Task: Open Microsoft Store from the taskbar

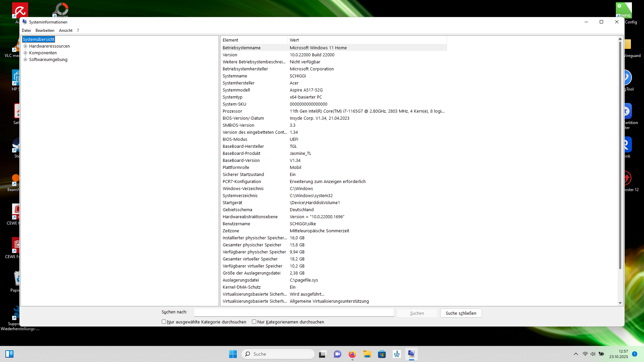Action: pyautogui.click(x=382, y=354)
